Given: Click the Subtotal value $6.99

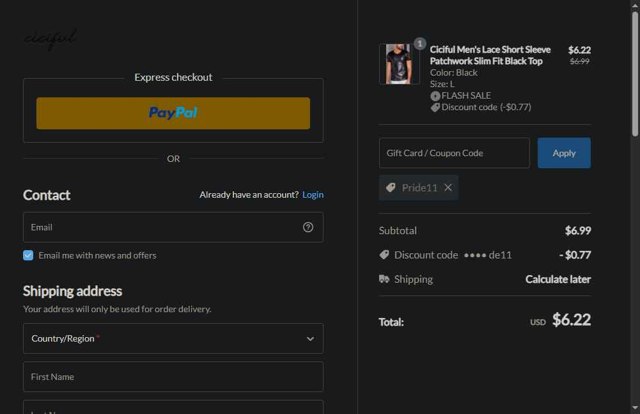Looking at the screenshot, I should click(578, 231).
